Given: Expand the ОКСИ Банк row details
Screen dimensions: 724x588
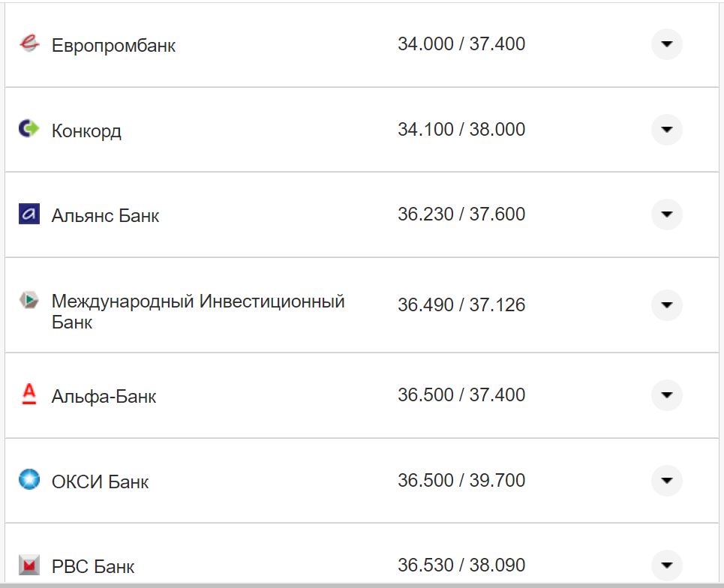Looking at the screenshot, I should point(666,480).
